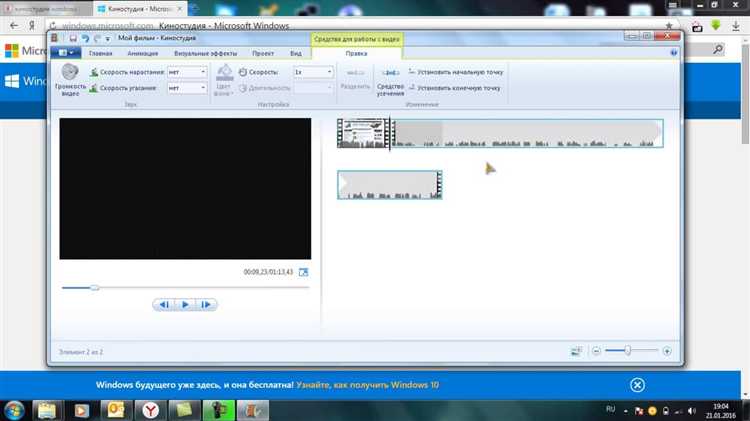Click browser downloads arrow icon
The image size is (750, 421).
(x=736, y=26)
